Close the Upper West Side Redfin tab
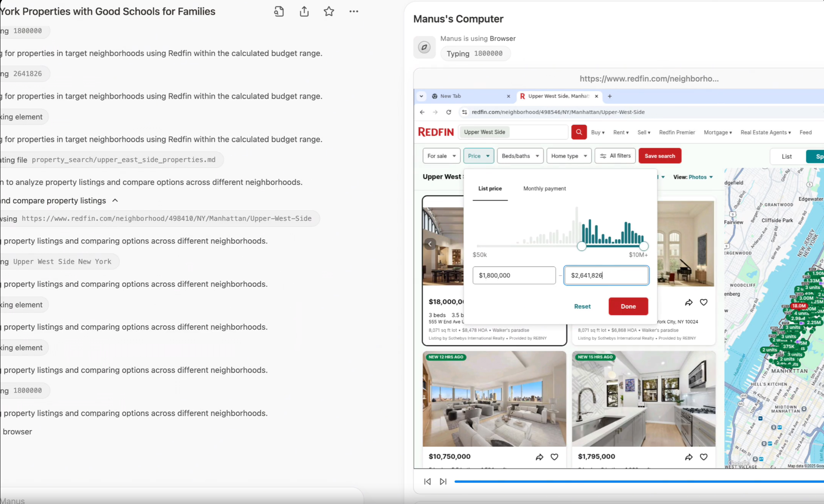Viewport: 824px width, 504px height. point(596,96)
